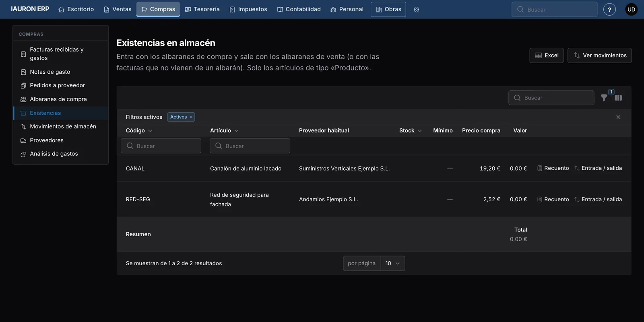Sort by the Artículo column header
The height and width of the screenshot is (322, 644).
click(x=224, y=131)
